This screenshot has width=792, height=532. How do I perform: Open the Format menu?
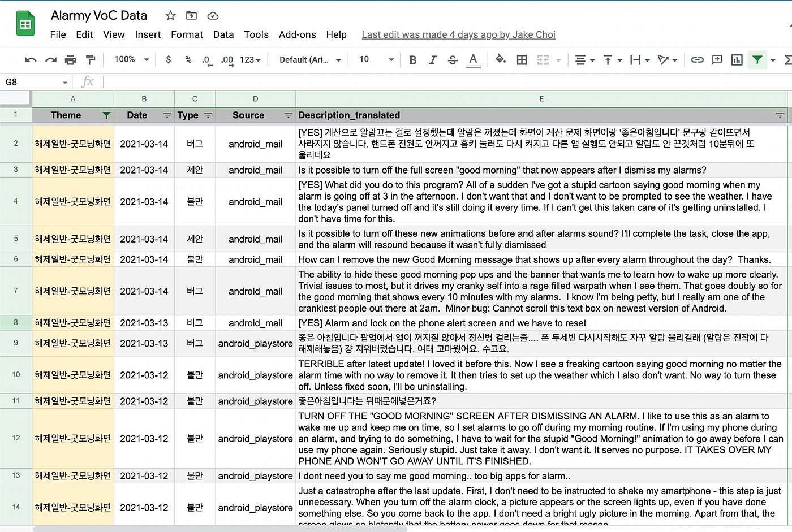tap(187, 34)
